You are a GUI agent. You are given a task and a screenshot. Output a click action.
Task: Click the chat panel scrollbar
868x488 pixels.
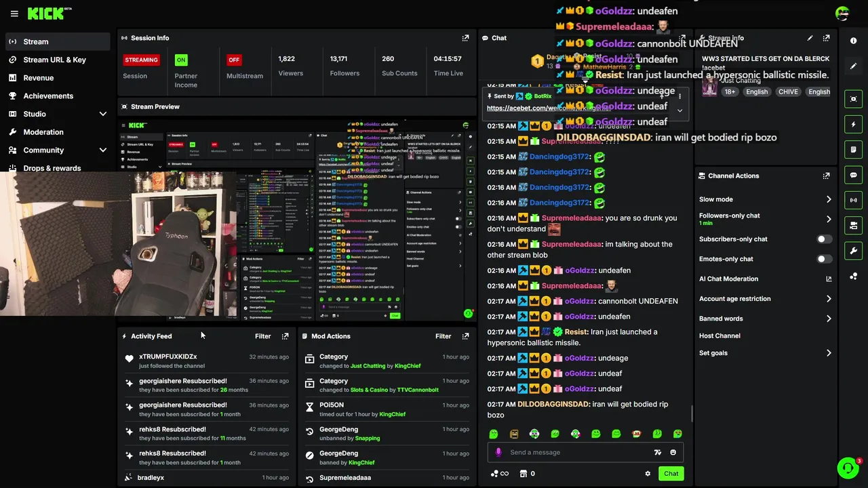[691, 413]
